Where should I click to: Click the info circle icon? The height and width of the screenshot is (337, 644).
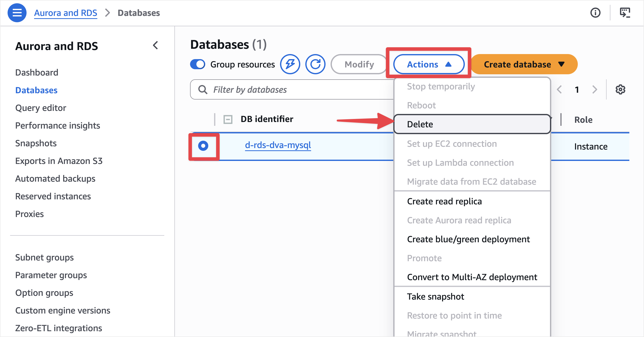(595, 13)
